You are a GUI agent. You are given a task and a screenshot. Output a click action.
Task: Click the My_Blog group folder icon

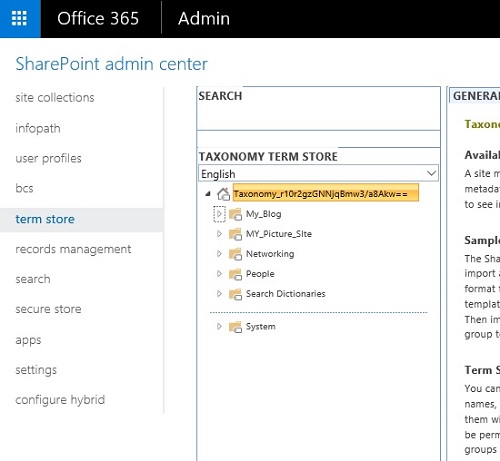point(235,214)
